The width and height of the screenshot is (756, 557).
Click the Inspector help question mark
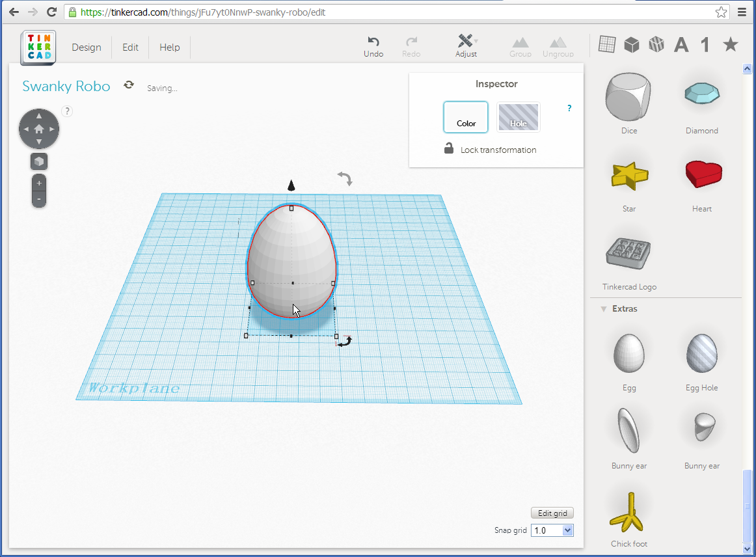(569, 109)
